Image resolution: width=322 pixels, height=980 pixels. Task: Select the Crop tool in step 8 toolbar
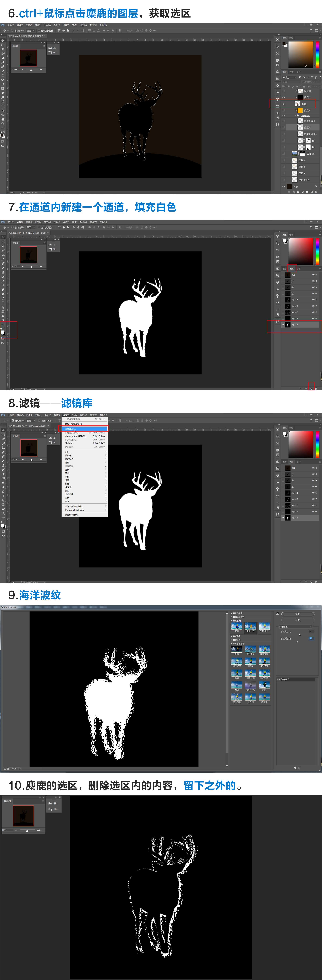pyautogui.click(x=3, y=448)
